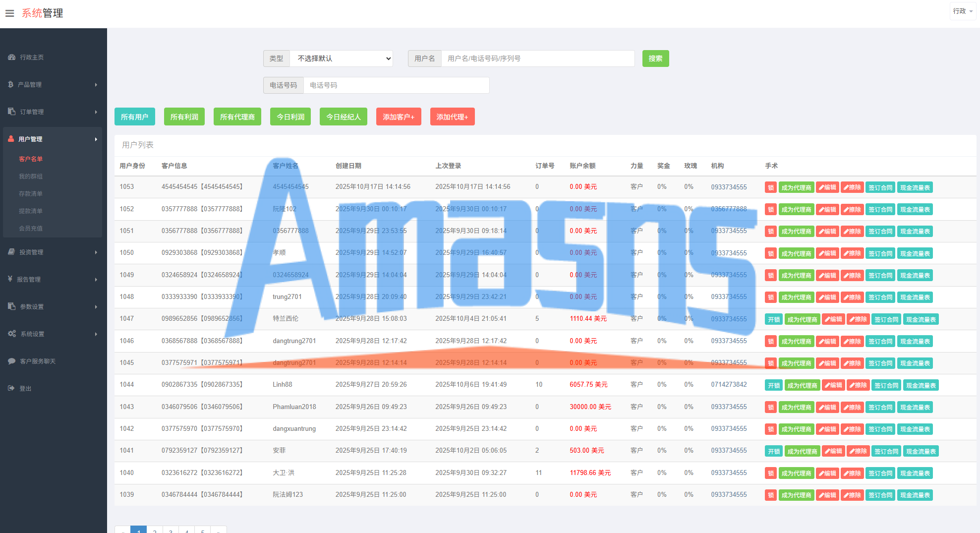Image resolution: width=980 pixels, height=533 pixels.
Task: Click the logout icon for 登出
Action: tap(11, 389)
